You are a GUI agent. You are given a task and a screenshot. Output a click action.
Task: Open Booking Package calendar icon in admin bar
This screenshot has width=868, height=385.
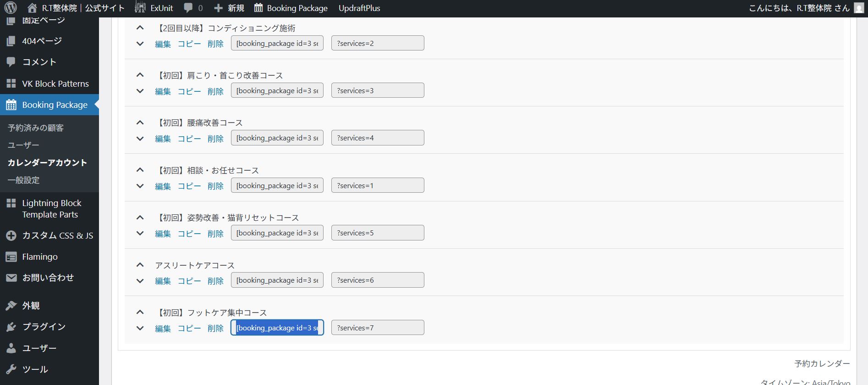[258, 8]
